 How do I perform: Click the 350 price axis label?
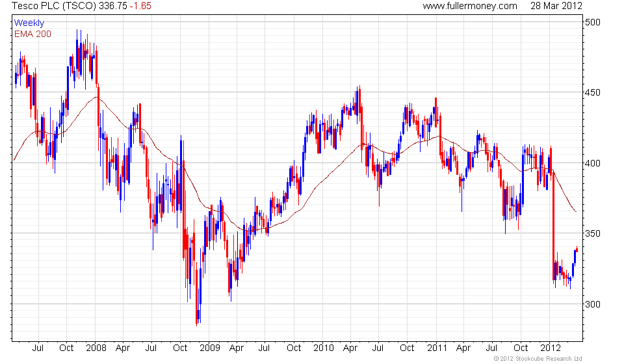(x=593, y=233)
